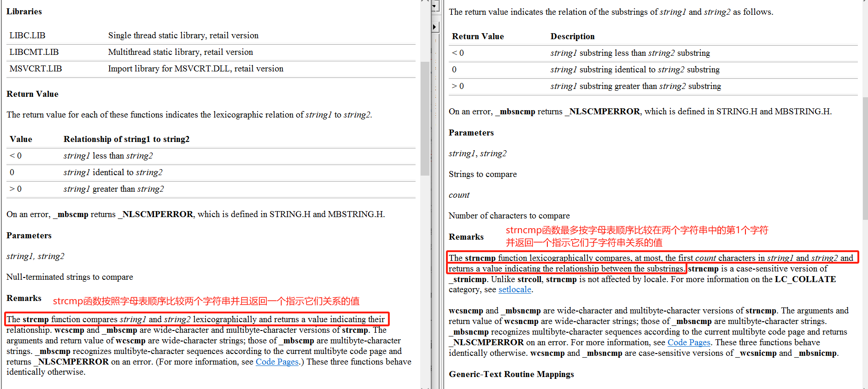Open the Code Pages link in the strncmp remarks
The width and height of the screenshot is (868, 389).
[689, 342]
